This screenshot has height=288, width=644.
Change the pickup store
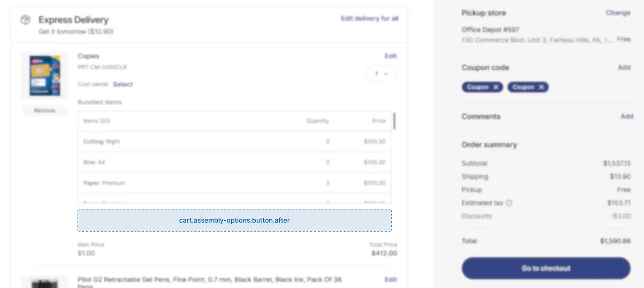click(x=618, y=13)
